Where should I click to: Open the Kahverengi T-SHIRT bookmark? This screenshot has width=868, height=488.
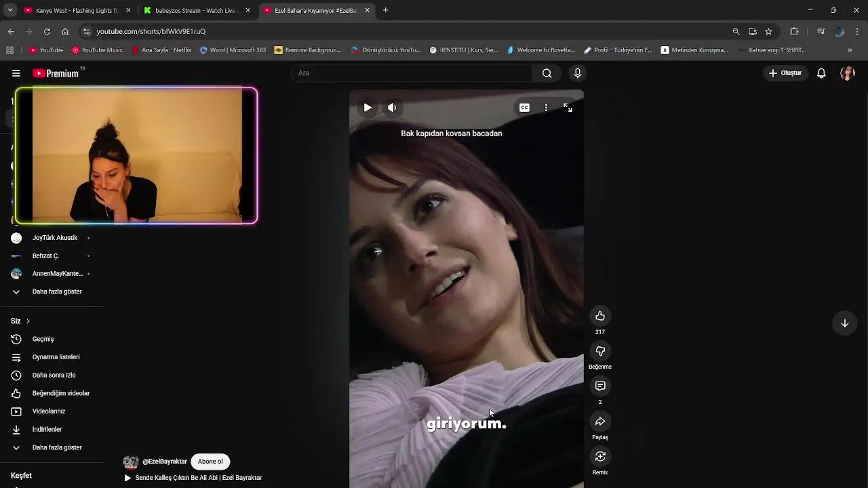tap(772, 50)
